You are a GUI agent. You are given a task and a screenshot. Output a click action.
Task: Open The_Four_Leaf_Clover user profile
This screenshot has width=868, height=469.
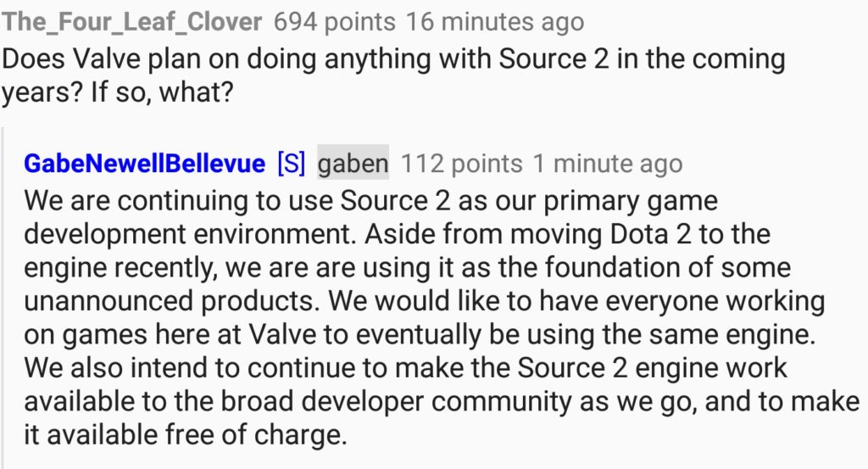pyautogui.click(x=133, y=22)
